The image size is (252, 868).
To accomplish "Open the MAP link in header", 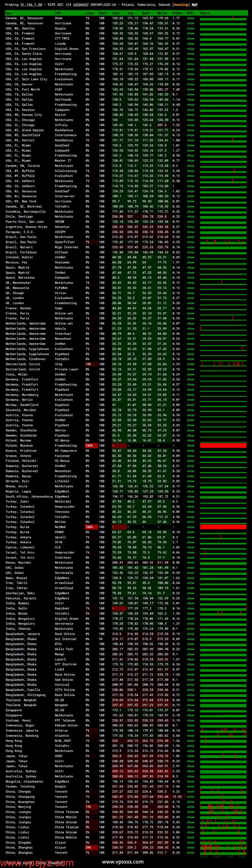I will [x=195, y=5].
